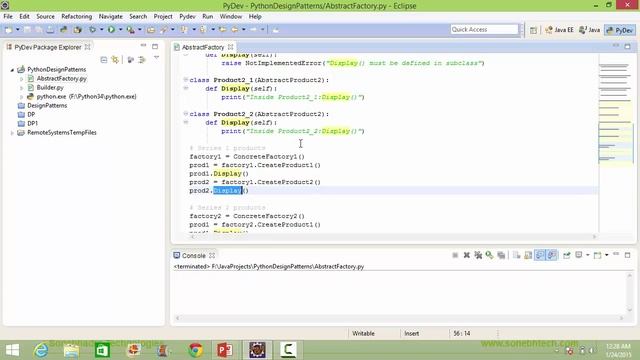This screenshot has height=360, width=640.
Task: Click the Pin Console icon
Action: (x=567, y=256)
